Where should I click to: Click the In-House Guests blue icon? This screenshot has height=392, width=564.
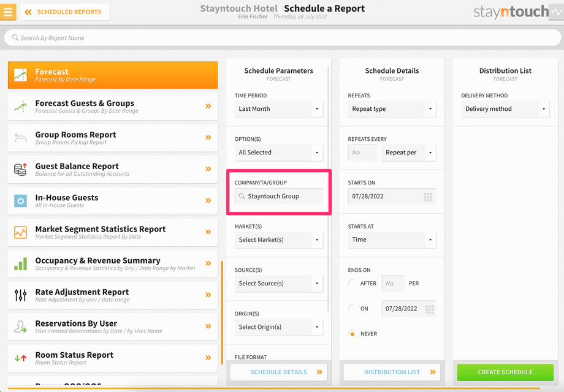point(20,201)
